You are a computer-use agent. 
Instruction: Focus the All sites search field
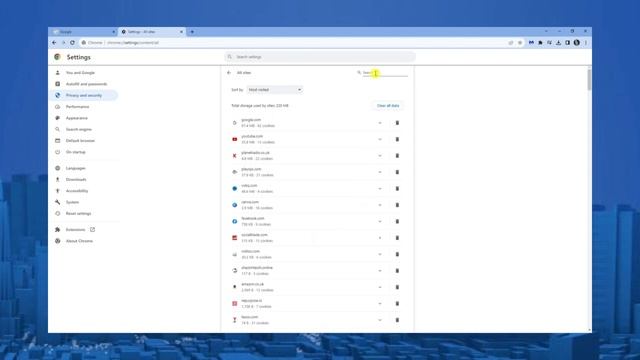coord(385,73)
